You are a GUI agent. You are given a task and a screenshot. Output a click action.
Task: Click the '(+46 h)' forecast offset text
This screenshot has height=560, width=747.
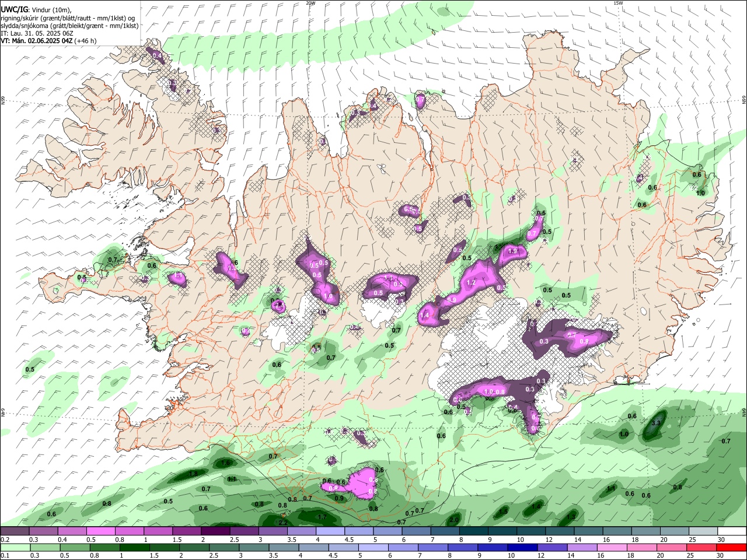tap(86, 41)
